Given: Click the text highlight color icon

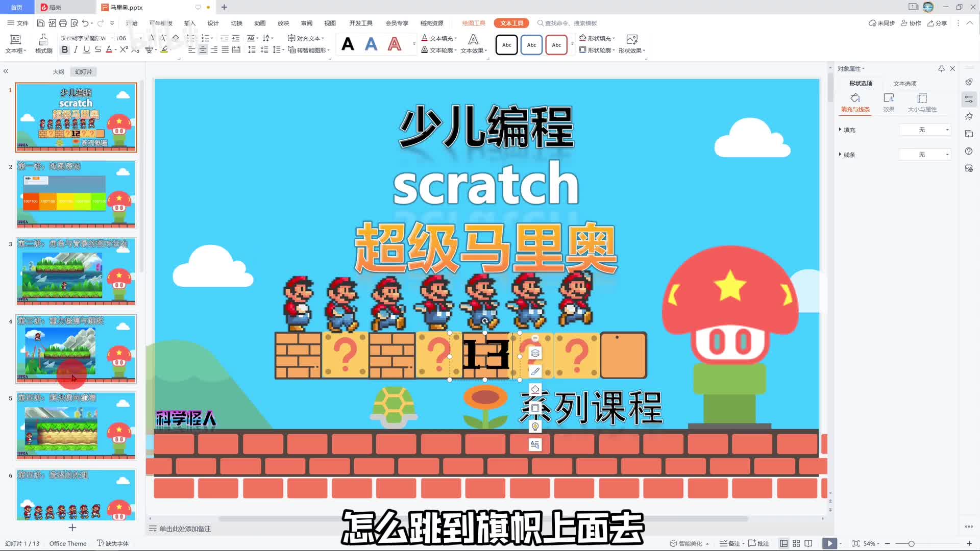Looking at the screenshot, I should coord(164,50).
